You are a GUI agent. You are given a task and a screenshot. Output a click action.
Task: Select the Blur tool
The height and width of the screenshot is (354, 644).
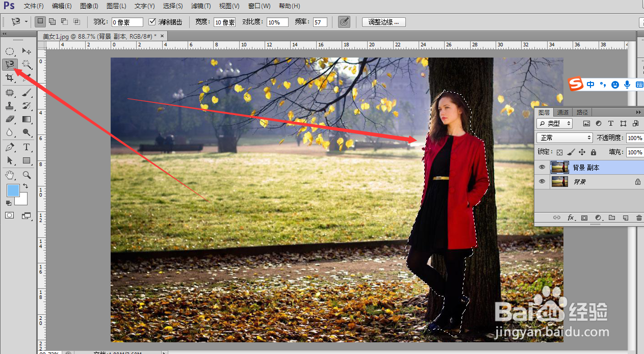(x=10, y=132)
